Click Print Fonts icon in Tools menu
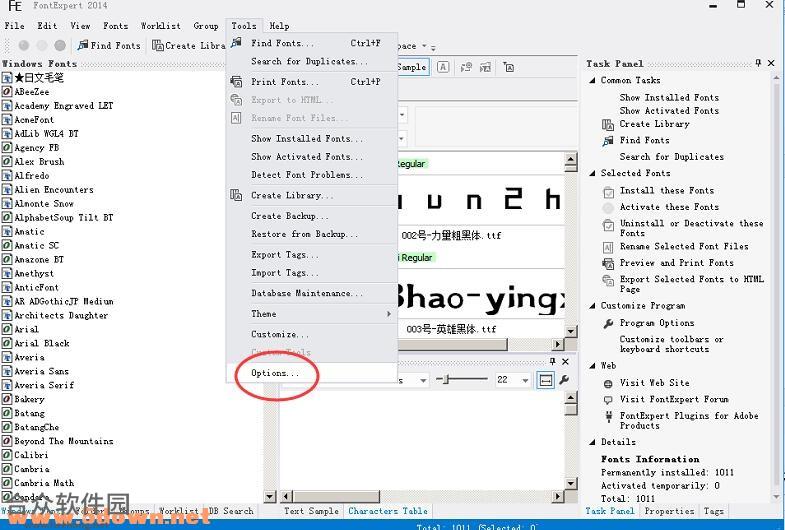 tap(236, 82)
